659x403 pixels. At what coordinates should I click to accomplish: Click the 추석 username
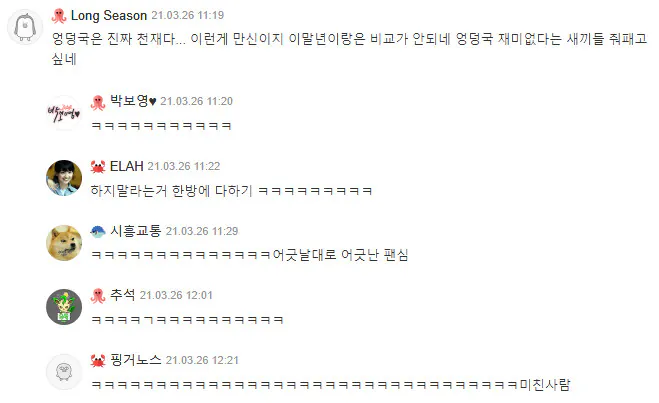pyautogui.click(x=122, y=295)
